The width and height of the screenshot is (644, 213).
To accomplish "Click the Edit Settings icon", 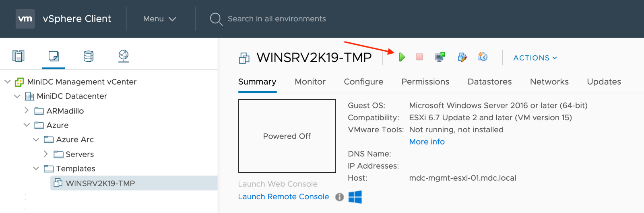I will pos(462,57).
